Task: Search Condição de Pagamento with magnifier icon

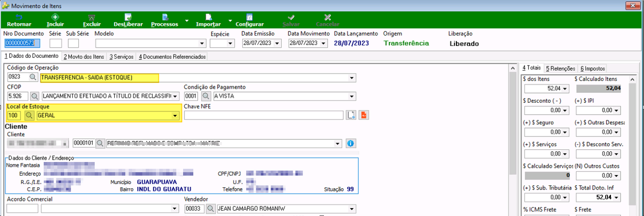Action: (206, 96)
